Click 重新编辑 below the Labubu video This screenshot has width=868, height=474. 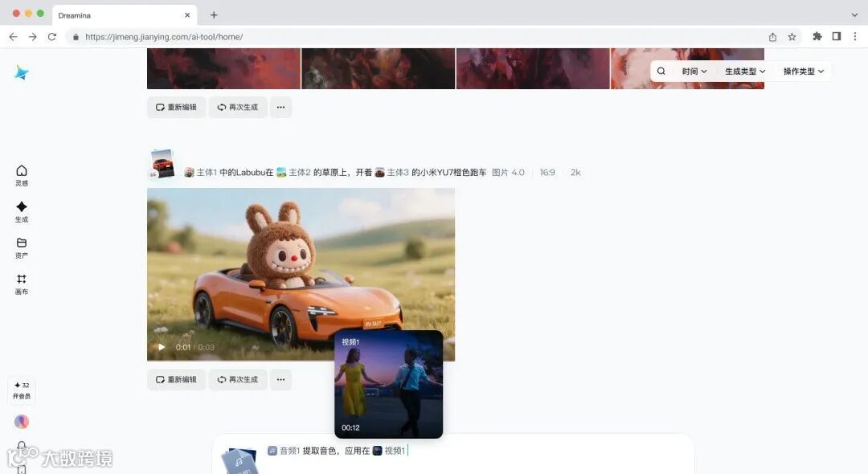tap(176, 379)
